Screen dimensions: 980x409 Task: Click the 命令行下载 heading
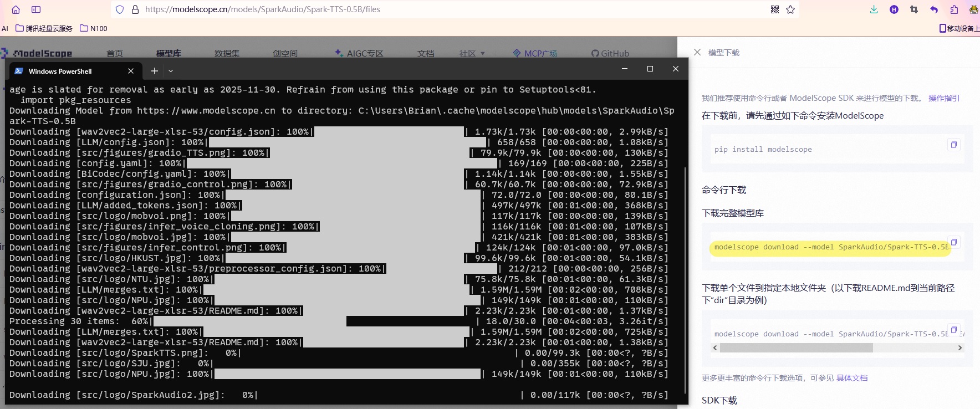[724, 190]
